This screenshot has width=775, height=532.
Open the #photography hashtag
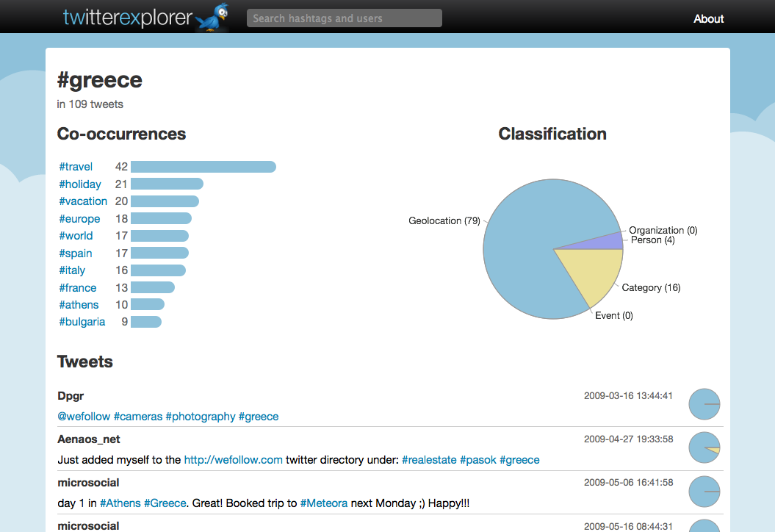point(200,417)
